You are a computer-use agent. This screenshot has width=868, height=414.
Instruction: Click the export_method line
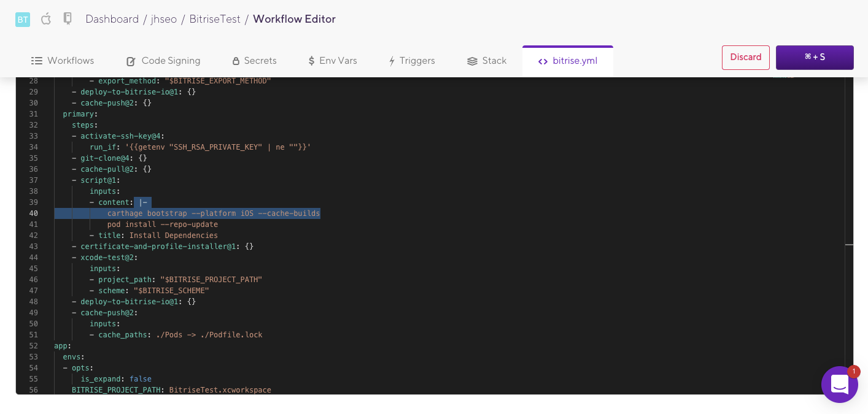[180, 81]
